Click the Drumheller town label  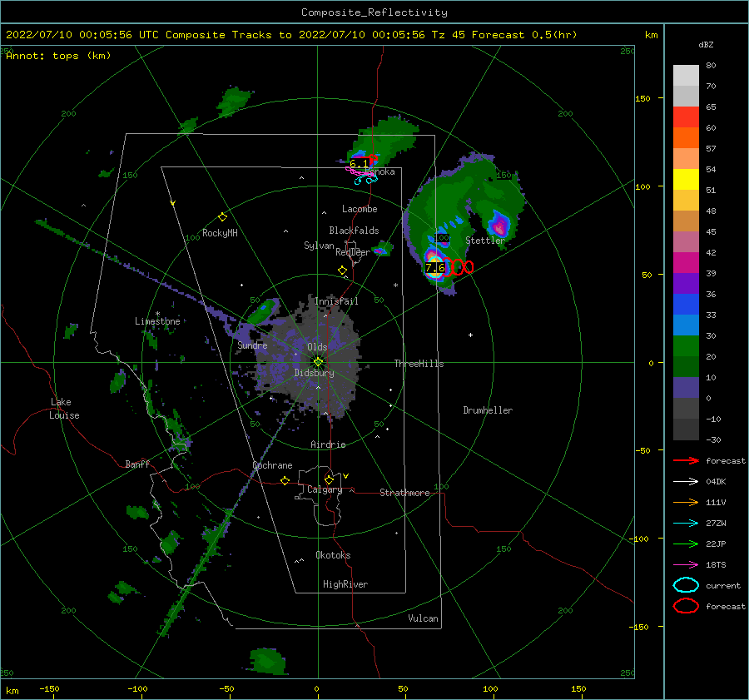[488, 410]
